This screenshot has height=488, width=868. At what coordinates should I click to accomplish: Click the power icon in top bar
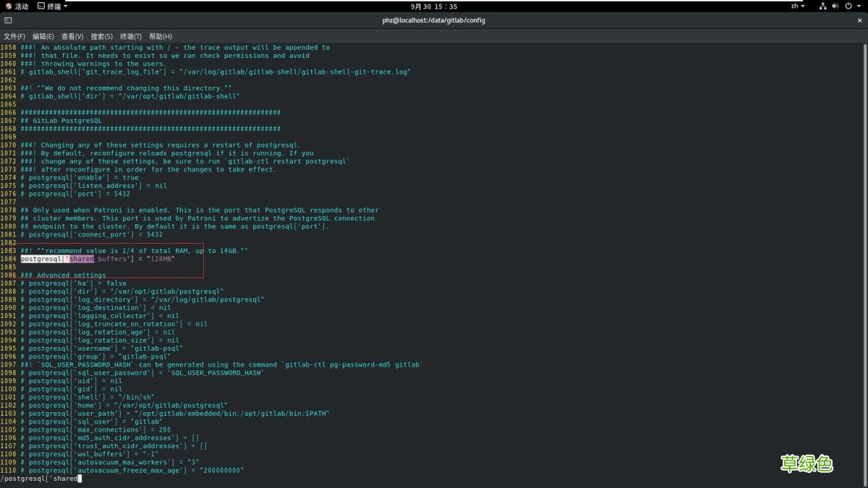848,6
